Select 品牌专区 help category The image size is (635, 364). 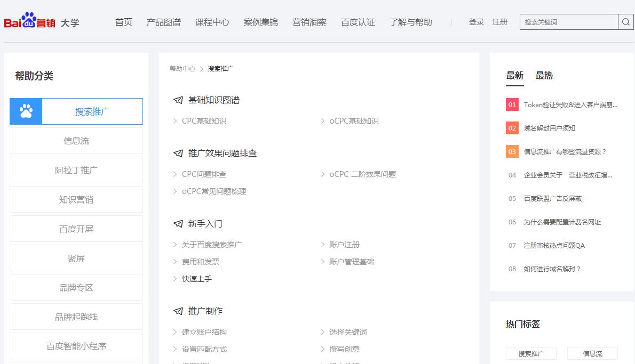pos(76,288)
